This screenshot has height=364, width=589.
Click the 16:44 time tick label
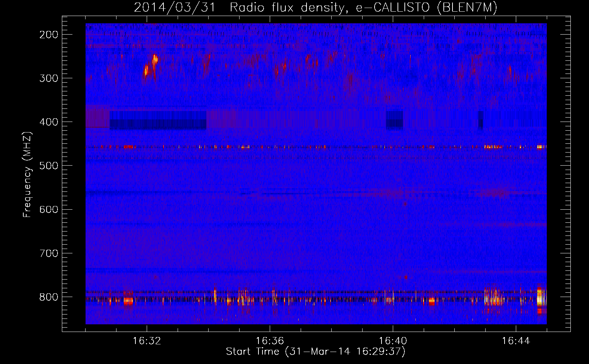[516, 341]
